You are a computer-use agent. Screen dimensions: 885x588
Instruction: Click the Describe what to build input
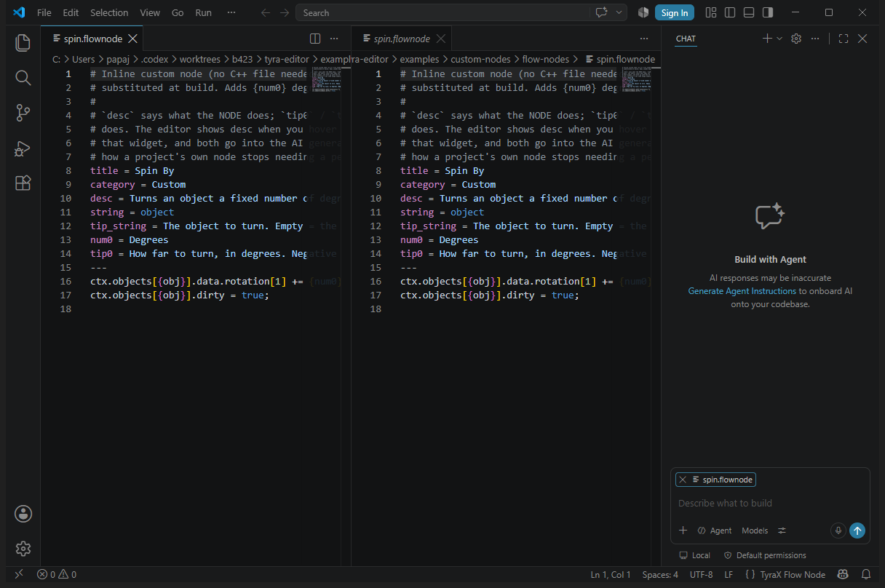pos(770,503)
